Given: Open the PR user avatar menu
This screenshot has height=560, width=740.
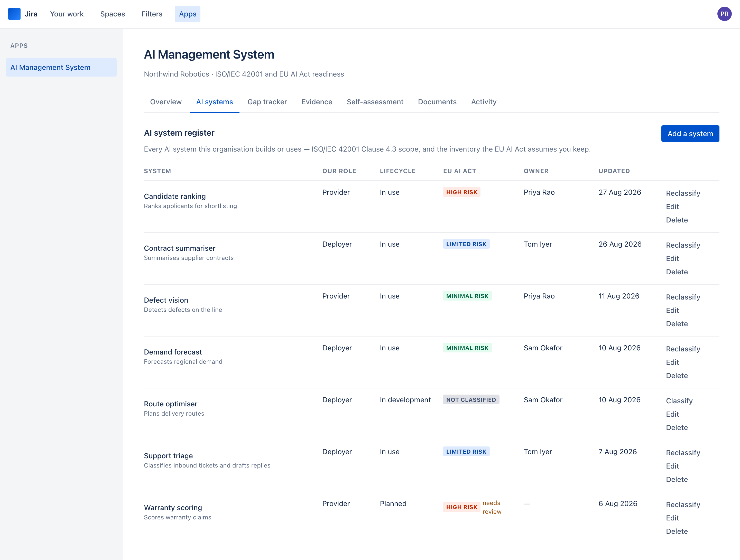Looking at the screenshot, I should [724, 14].
